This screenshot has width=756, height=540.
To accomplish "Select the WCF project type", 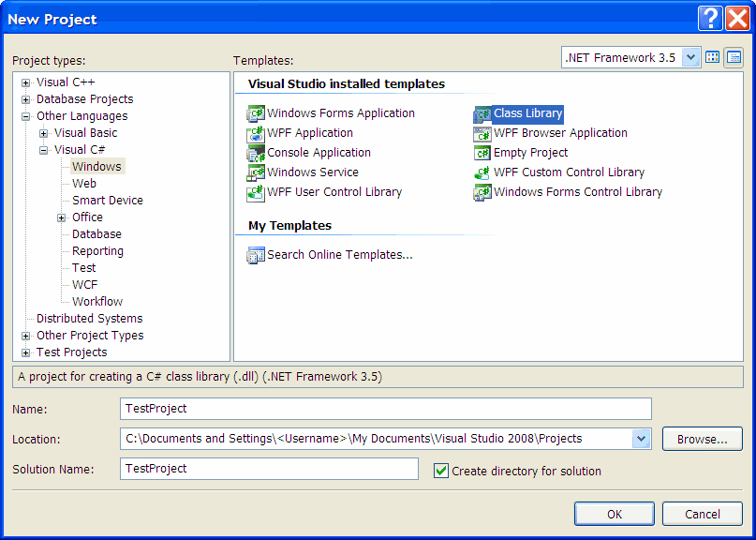I will pos(84,285).
